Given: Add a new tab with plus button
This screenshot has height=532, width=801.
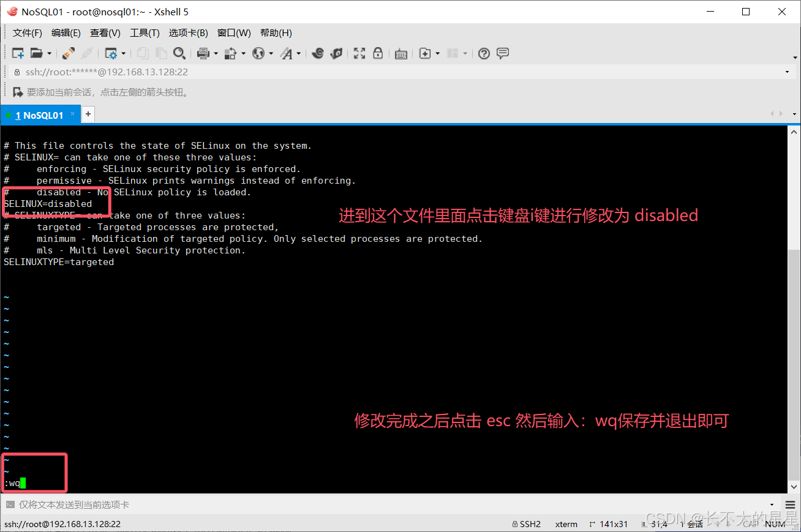Looking at the screenshot, I should (88, 114).
